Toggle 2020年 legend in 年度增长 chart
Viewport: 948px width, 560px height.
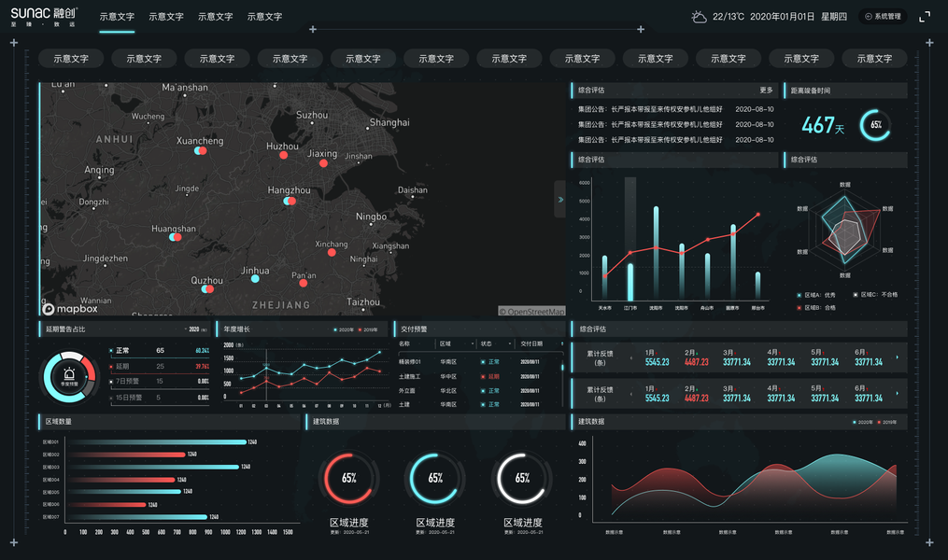[344, 329]
